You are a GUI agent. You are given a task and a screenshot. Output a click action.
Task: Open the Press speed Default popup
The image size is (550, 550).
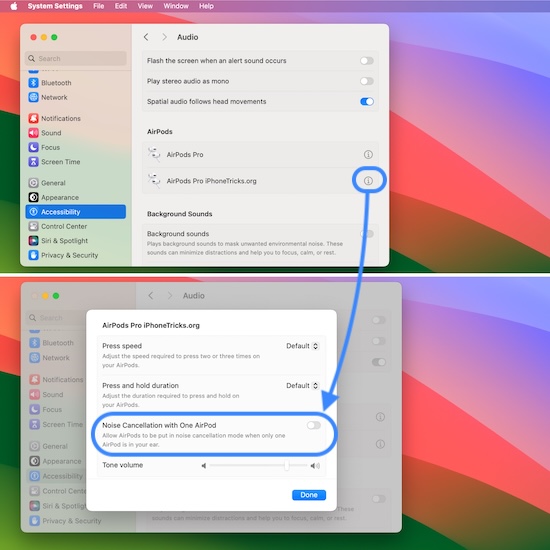pos(302,346)
